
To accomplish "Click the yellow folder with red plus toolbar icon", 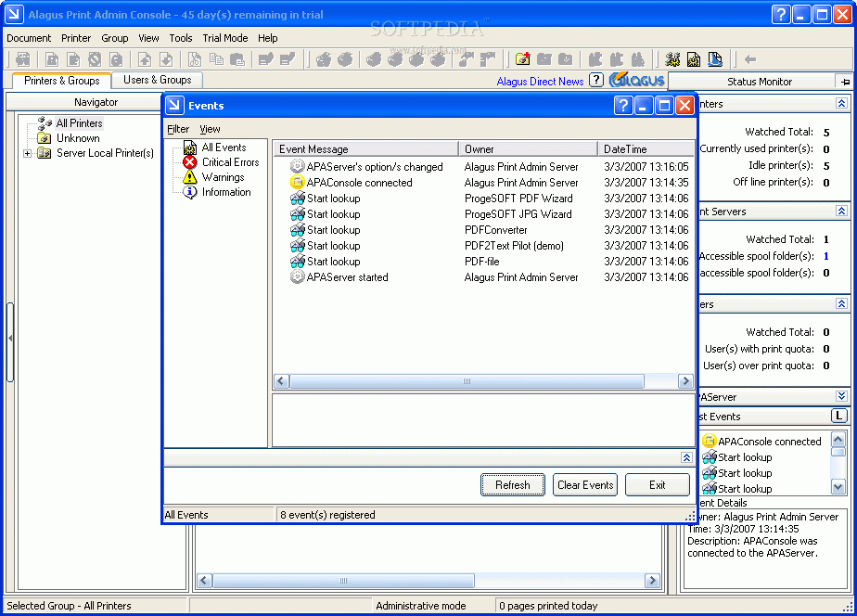I will [522, 59].
